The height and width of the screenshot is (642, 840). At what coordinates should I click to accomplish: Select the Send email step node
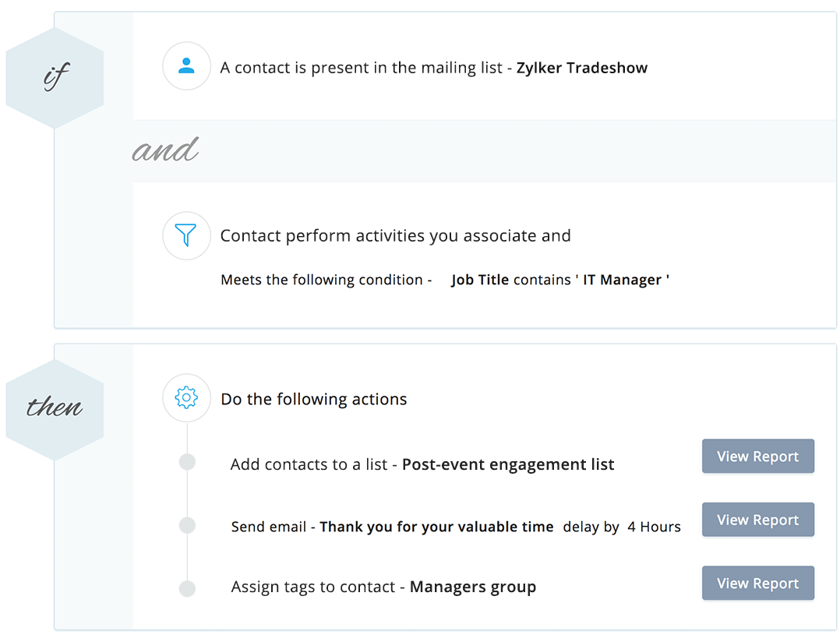(187, 525)
